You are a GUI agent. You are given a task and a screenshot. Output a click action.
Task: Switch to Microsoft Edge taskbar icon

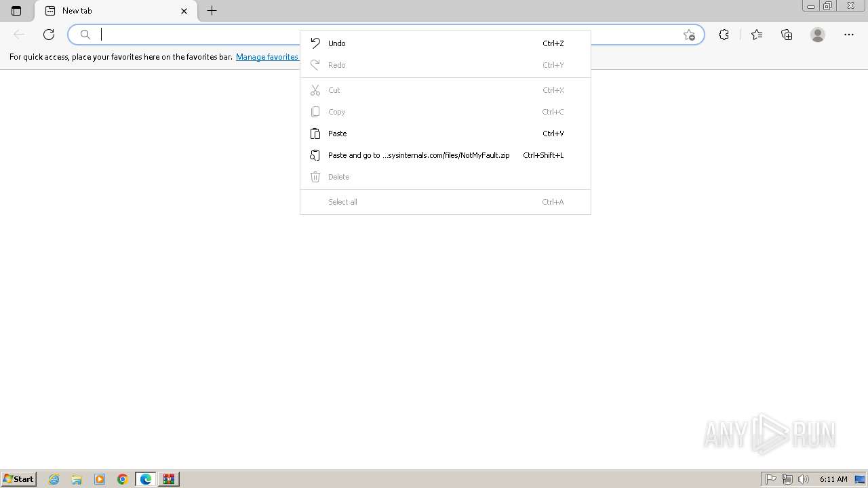tap(146, 479)
